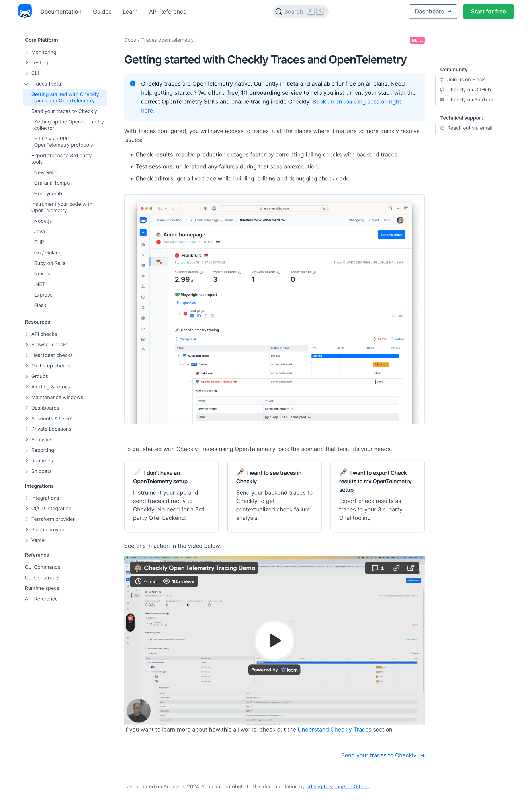Image resolution: width=532 pixels, height=802 pixels.
Task: Open the Learn nav item
Action: pos(130,12)
